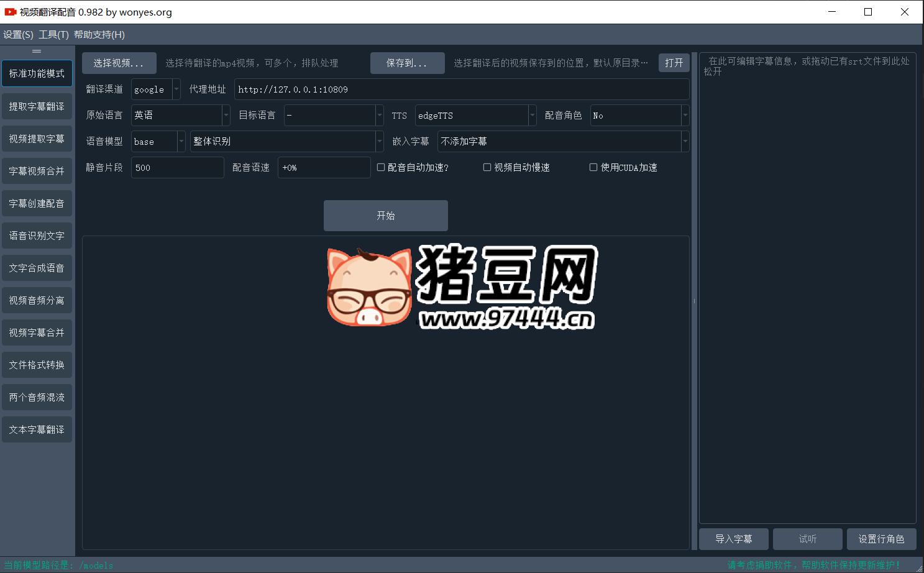The height and width of the screenshot is (573, 924).
Task: Open the 工具(T) menu
Action: [x=53, y=35]
